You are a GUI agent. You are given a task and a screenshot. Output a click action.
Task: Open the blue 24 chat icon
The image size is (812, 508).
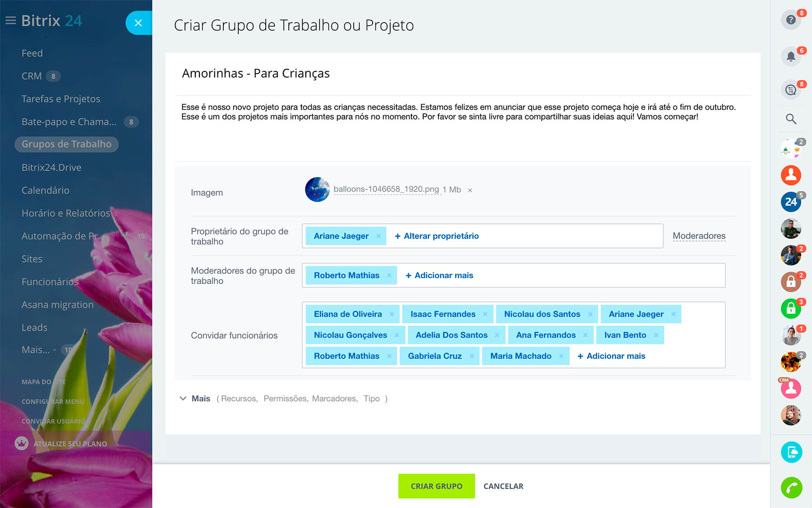[790, 202]
